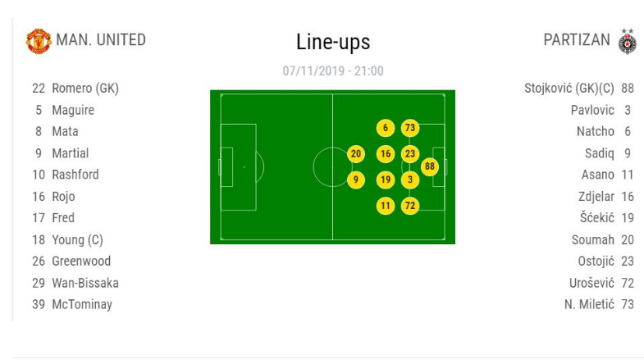Click the Manchester United club crest
The image size is (644, 364).
tap(38, 41)
